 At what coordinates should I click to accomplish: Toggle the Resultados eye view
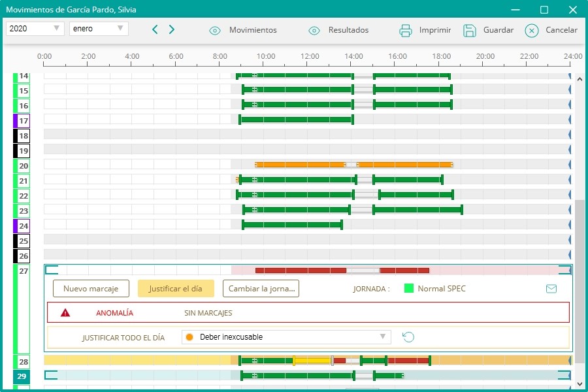pos(314,30)
